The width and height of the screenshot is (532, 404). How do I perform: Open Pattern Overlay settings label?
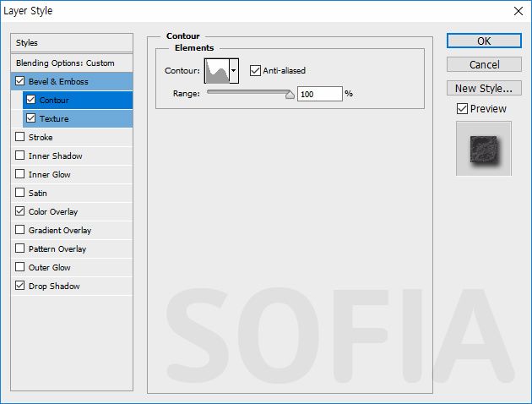(x=57, y=249)
